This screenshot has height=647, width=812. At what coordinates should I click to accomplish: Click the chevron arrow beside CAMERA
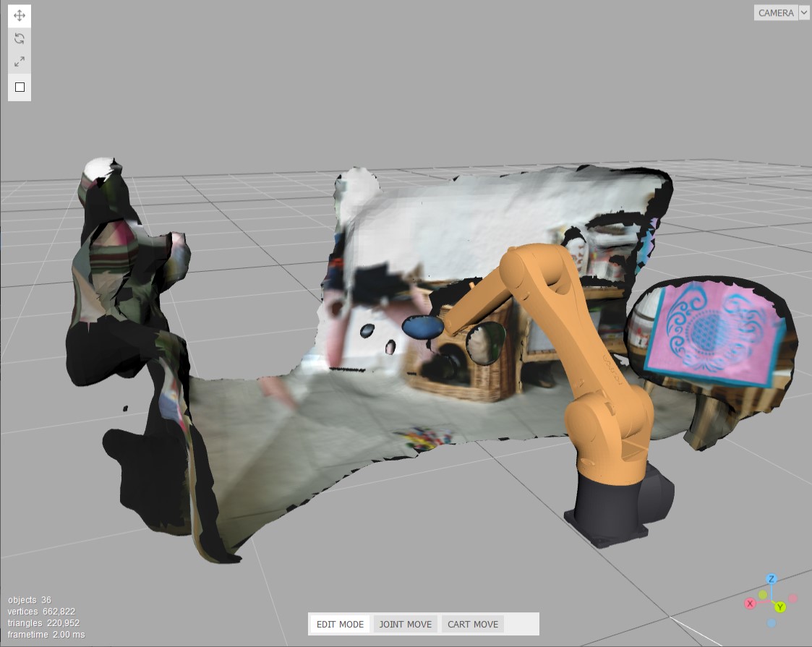click(803, 13)
